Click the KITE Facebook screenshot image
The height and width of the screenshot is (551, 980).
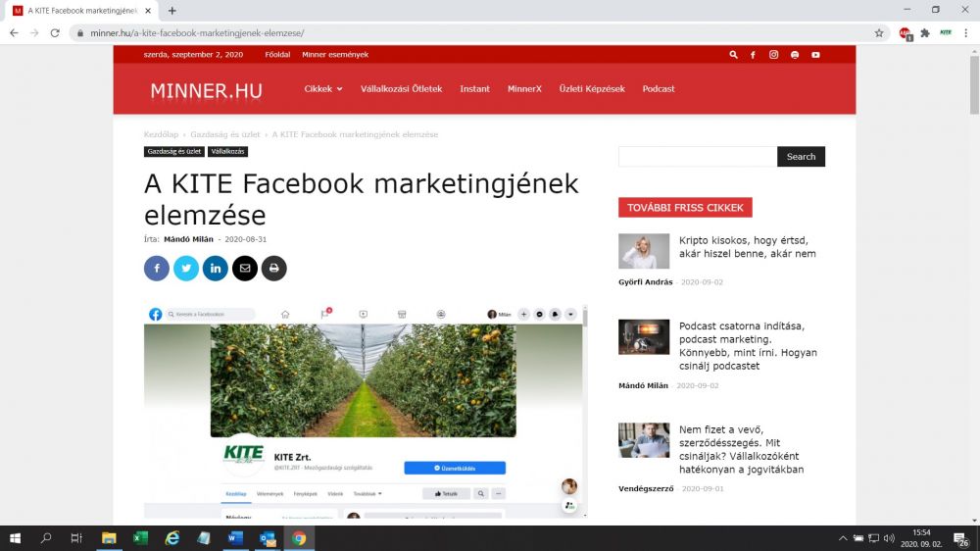click(366, 412)
